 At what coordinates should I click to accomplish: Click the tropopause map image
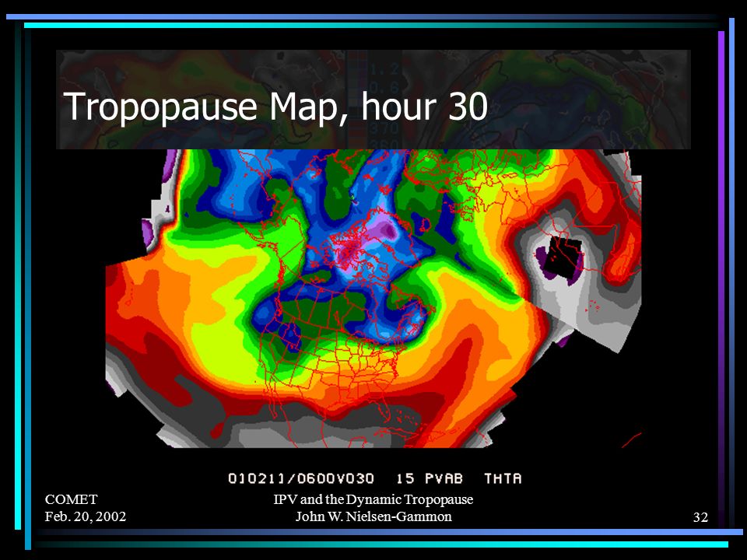pyautogui.click(x=373, y=298)
